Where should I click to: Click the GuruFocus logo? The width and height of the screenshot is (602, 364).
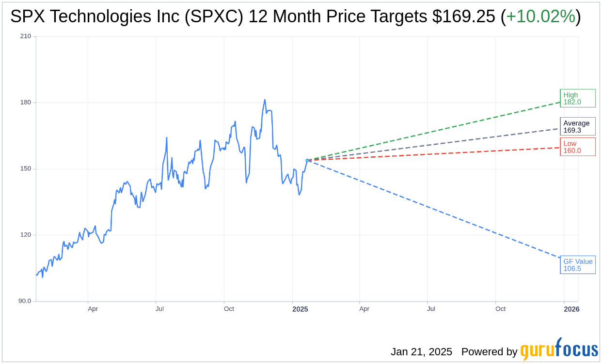559,349
